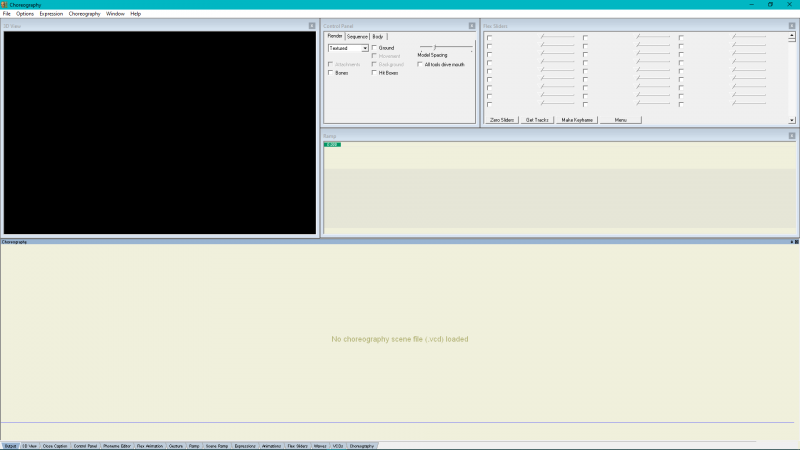Image resolution: width=800 pixels, height=450 pixels.
Task: Open the Window menu
Action: point(115,14)
